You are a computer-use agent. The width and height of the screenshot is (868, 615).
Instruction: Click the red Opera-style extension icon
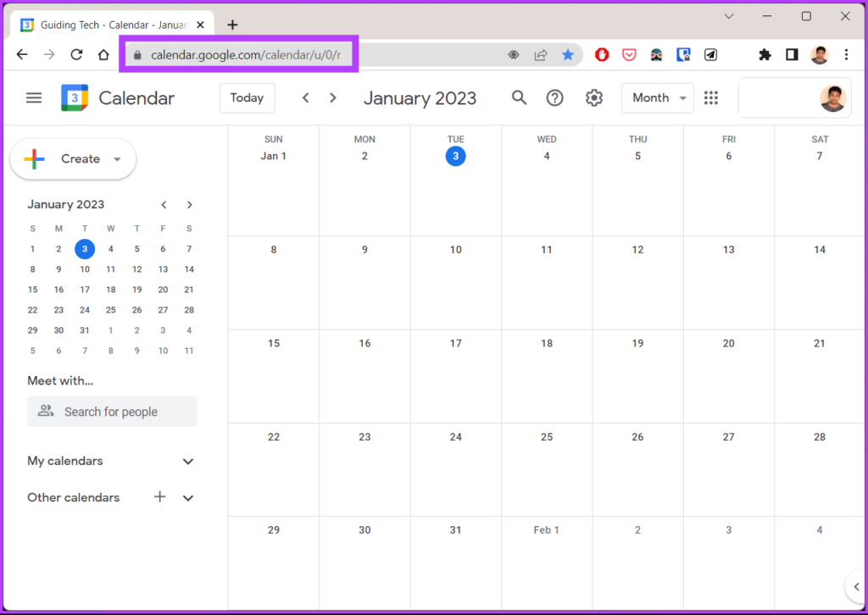coord(602,54)
